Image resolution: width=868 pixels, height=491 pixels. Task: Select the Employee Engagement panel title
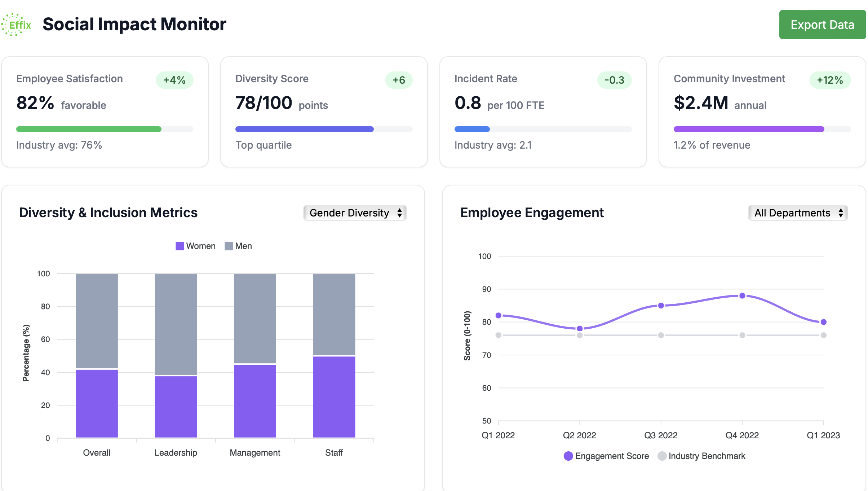[x=532, y=212]
